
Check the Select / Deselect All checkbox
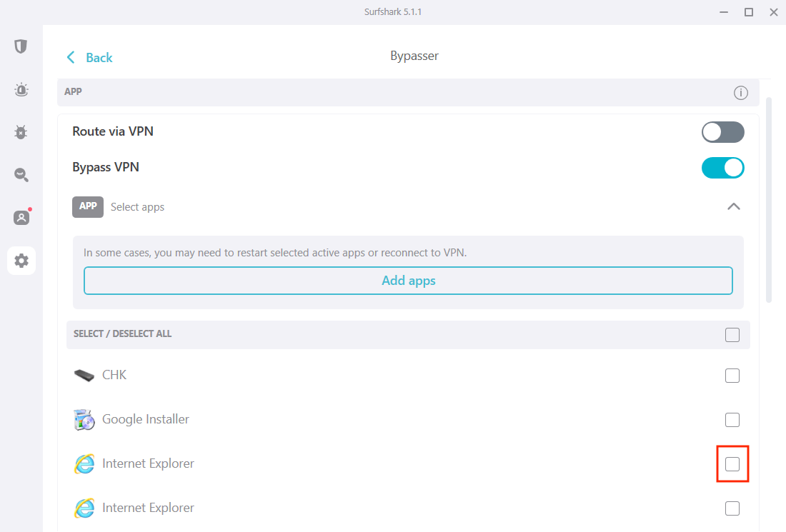(732, 334)
